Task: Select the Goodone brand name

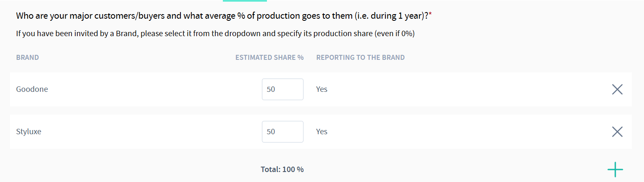Action: coord(32,89)
